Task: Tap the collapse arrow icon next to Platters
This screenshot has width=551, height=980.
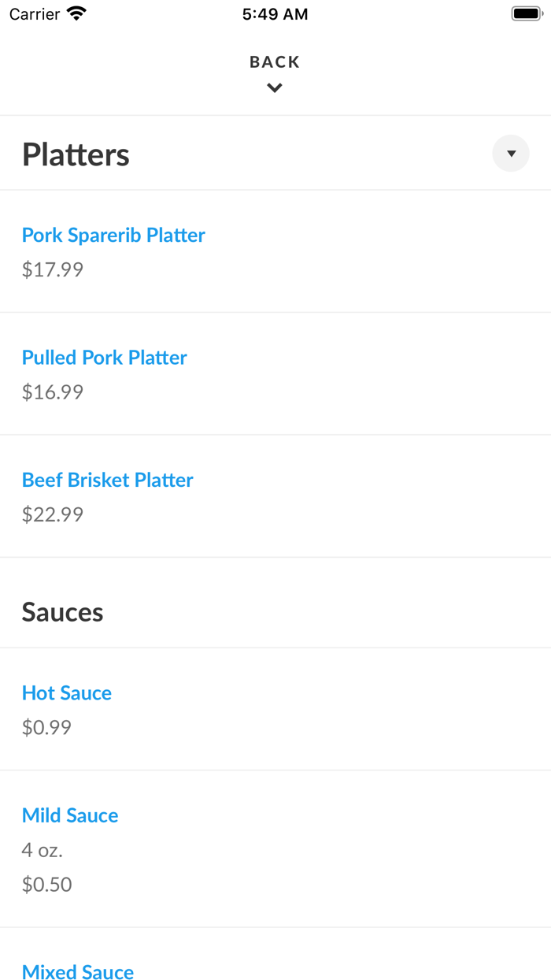Action: (510, 153)
